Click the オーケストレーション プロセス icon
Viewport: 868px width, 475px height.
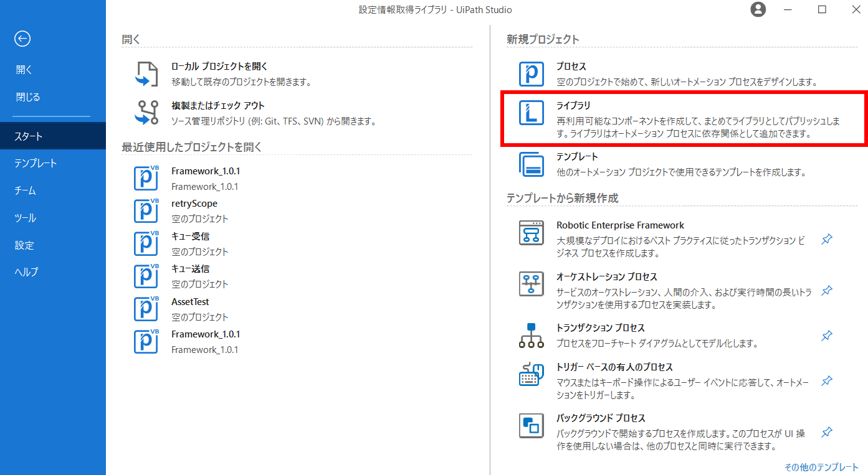(532, 284)
